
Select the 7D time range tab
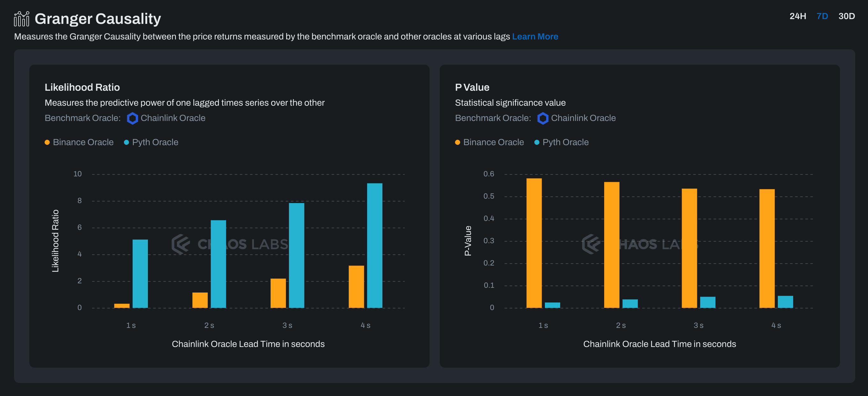tap(822, 16)
